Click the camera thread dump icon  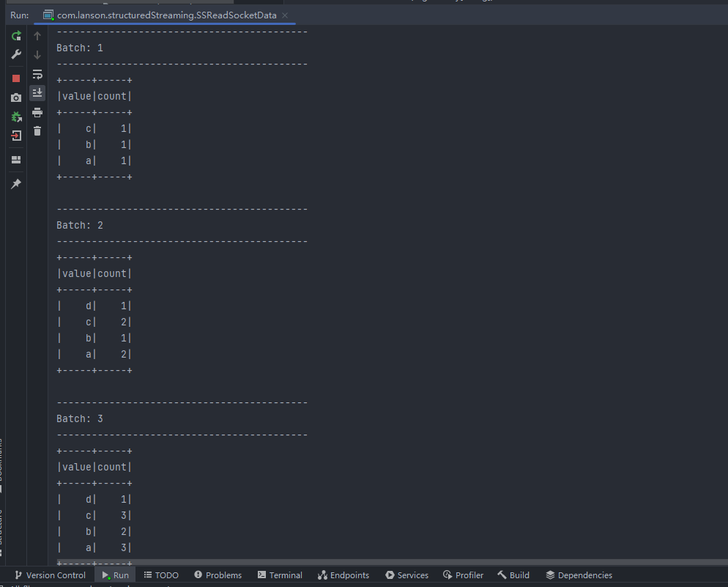point(16,97)
